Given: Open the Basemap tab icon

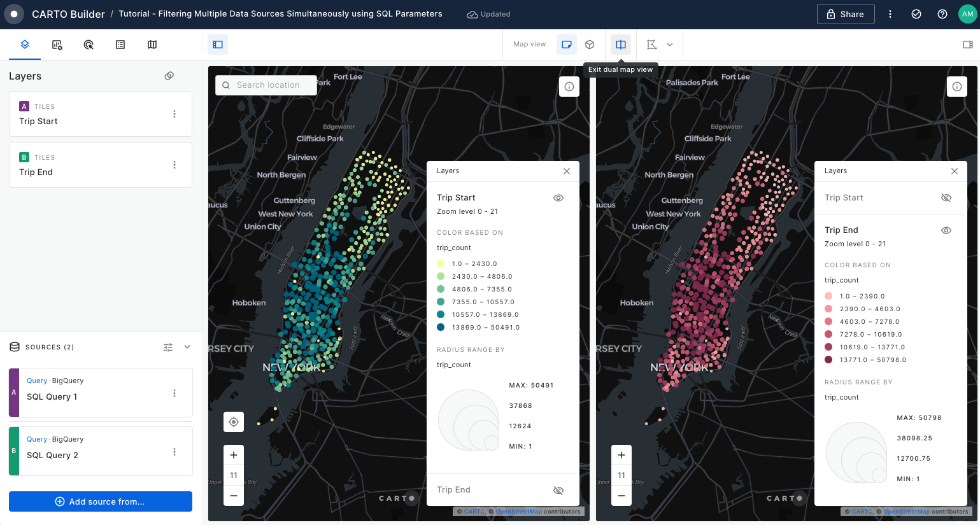Looking at the screenshot, I should click(152, 45).
